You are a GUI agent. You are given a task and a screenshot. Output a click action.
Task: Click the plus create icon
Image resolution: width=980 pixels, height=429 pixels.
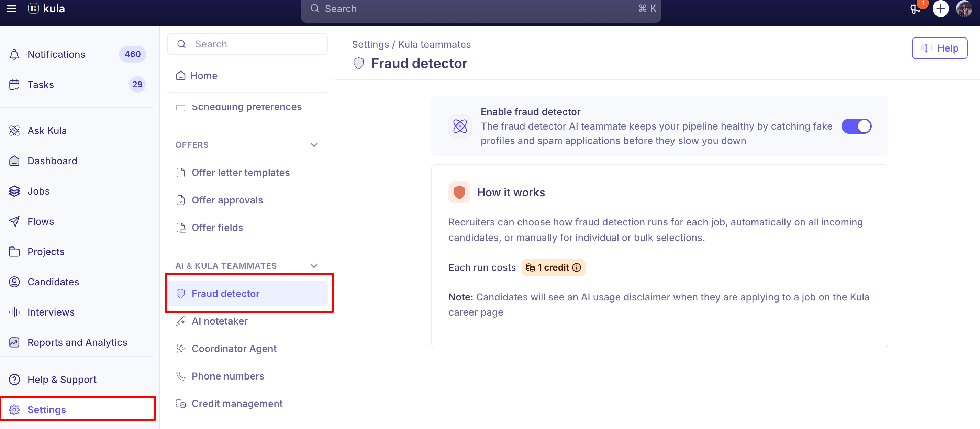[x=940, y=9]
